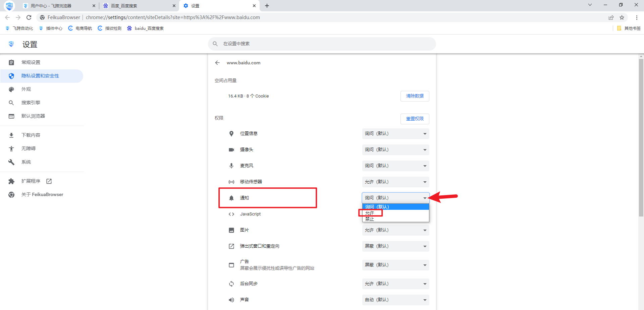Open the 其他书签 folder
The height and width of the screenshot is (310, 644).
629,28
